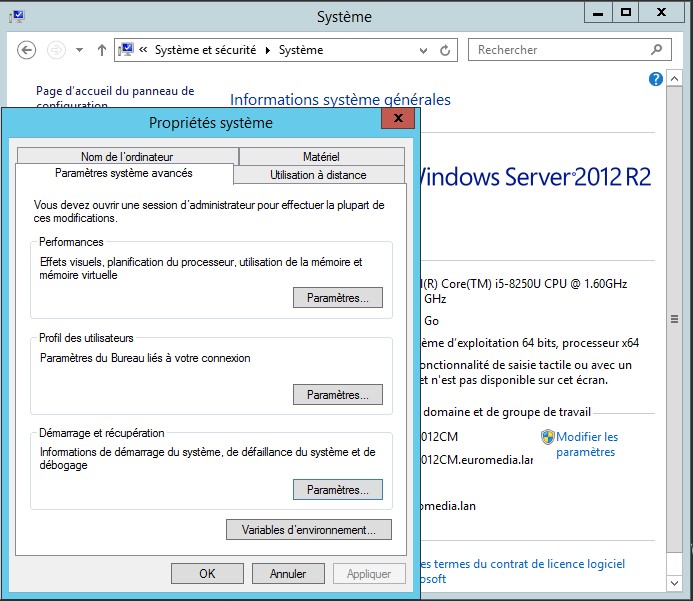Switch to Utilisation à distance tab
Viewport: 693px width, 601px height.
click(318, 175)
